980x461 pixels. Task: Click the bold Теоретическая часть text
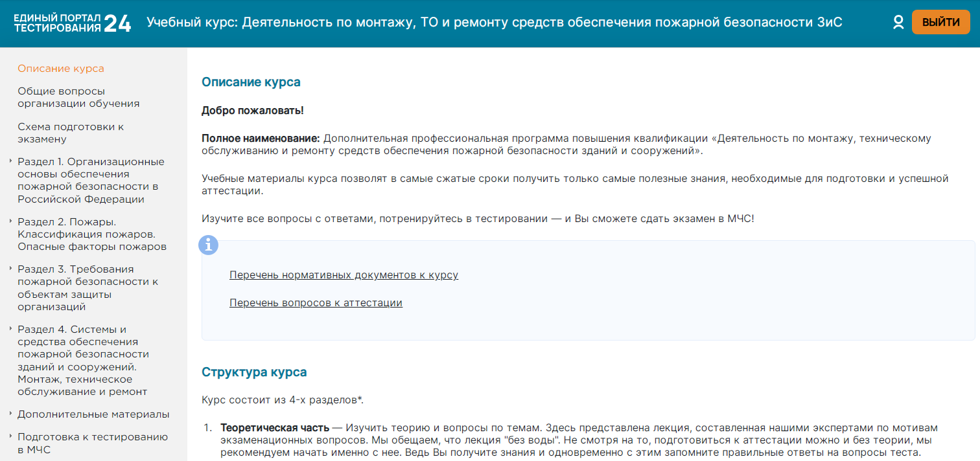274,428
